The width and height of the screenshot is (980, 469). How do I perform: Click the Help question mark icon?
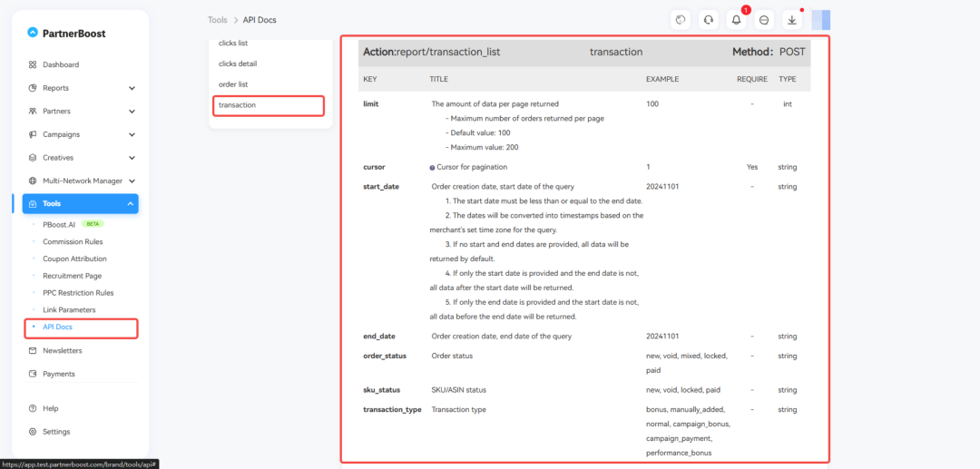33,408
